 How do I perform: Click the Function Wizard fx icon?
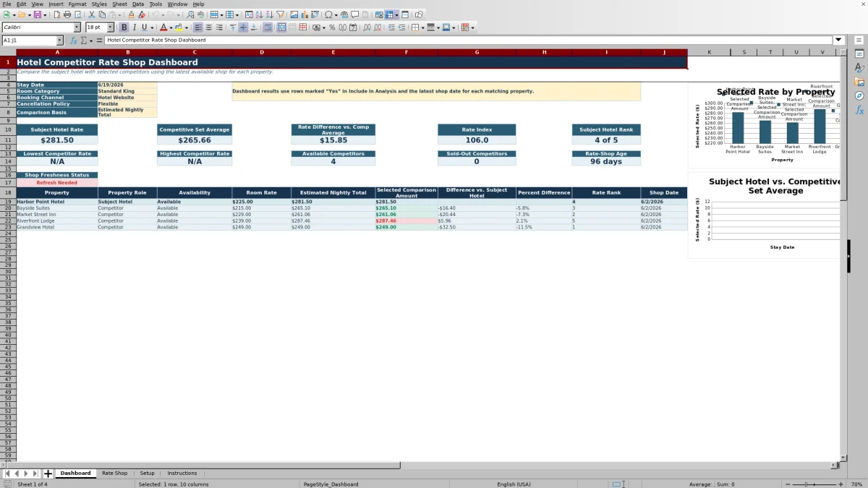(x=73, y=40)
